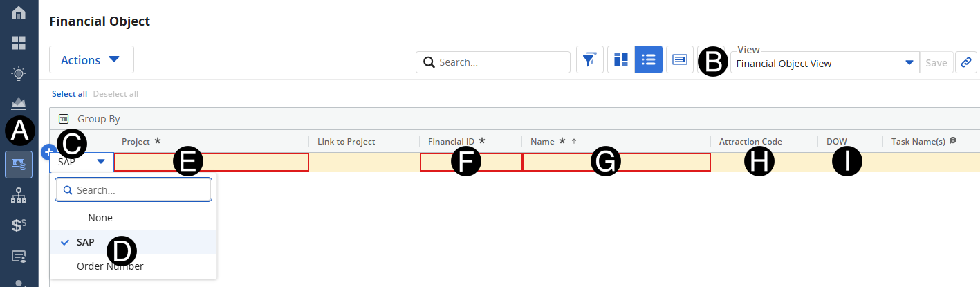Image resolution: width=980 pixels, height=287 pixels.
Task: Select 'Order Number' from the dropdown list
Action: (x=110, y=266)
